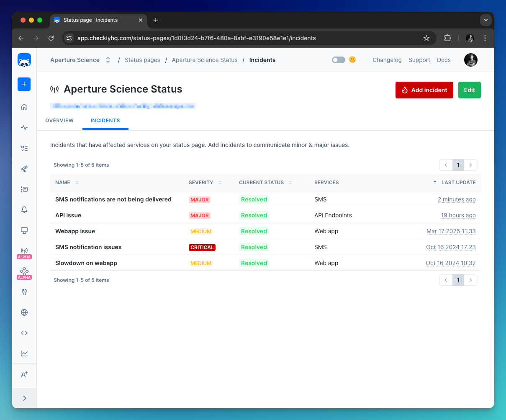Click the telescope icon in sidebar
Viewport: 506px width, 420px height.
pyautogui.click(x=24, y=169)
